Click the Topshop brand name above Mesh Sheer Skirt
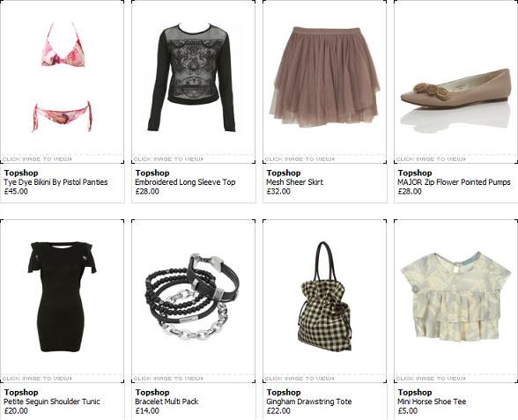Image resolution: width=518 pixels, height=420 pixels. [284, 173]
